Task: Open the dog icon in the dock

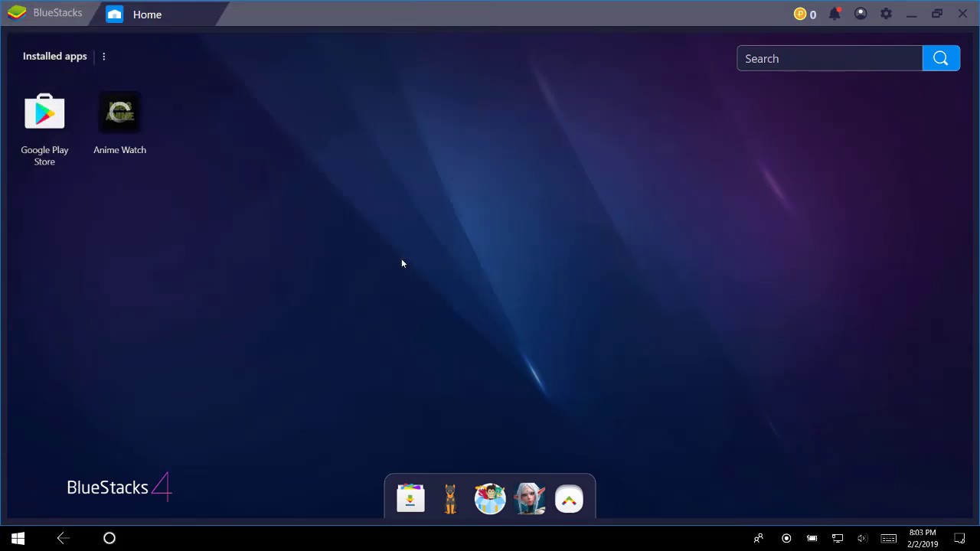Action: click(450, 498)
